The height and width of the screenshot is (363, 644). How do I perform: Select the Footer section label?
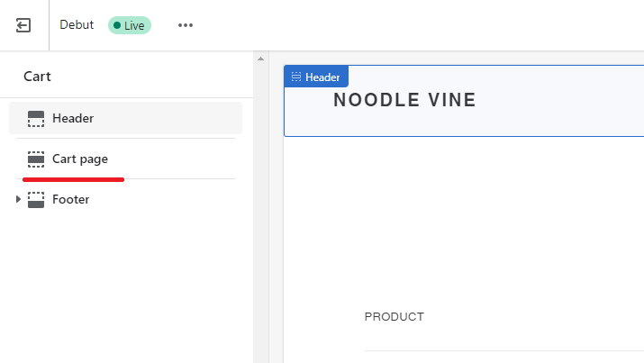pyautogui.click(x=70, y=200)
